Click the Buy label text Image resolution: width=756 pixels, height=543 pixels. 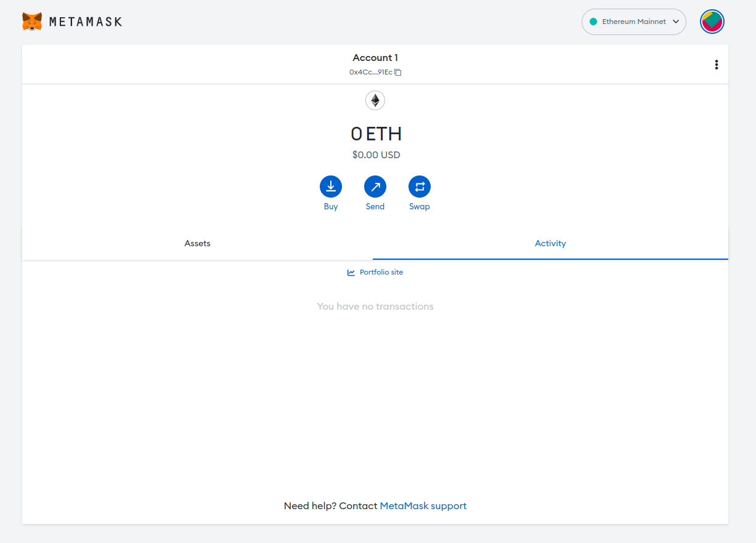(x=331, y=207)
